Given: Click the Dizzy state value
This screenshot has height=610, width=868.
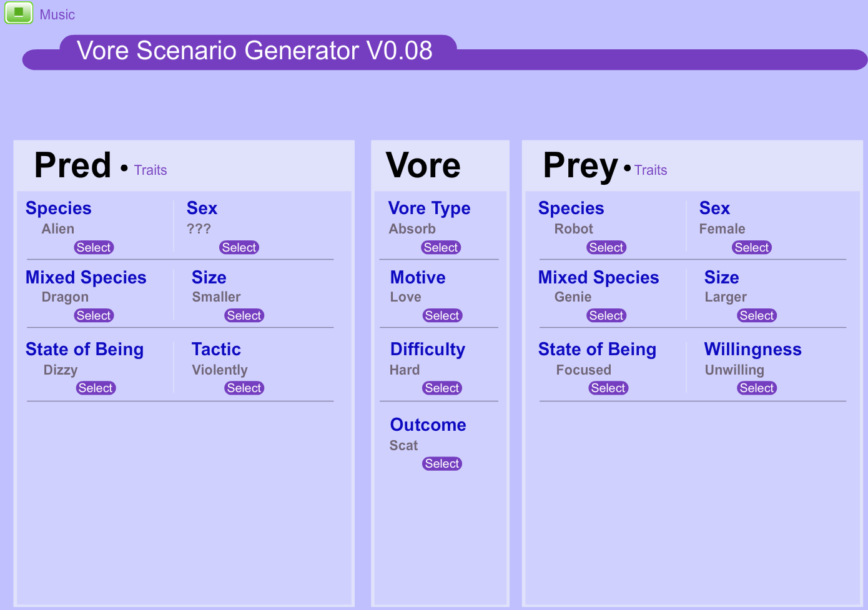Looking at the screenshot, I should pos(61,370).
